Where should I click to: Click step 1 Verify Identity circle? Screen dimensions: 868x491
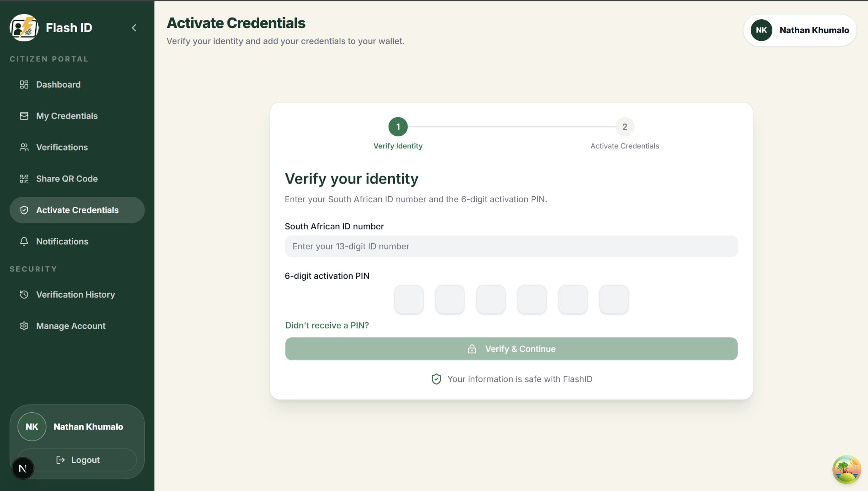tap(398, 127)
